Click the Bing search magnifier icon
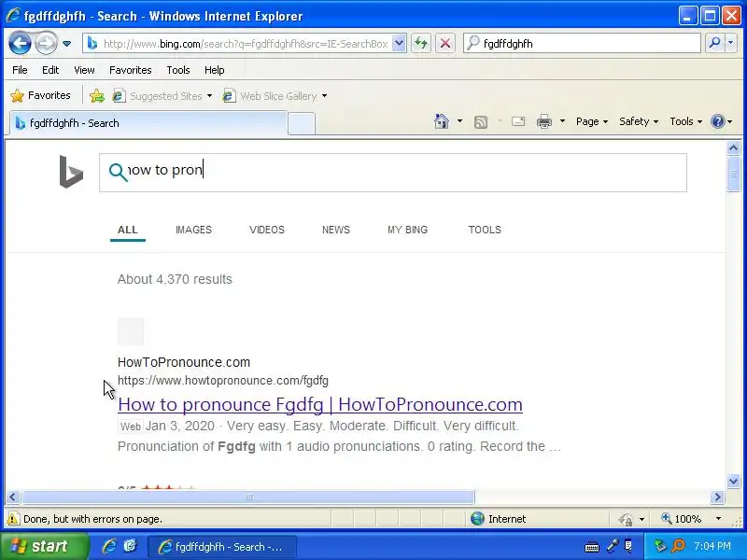The image size is (747, 560). 118,172
